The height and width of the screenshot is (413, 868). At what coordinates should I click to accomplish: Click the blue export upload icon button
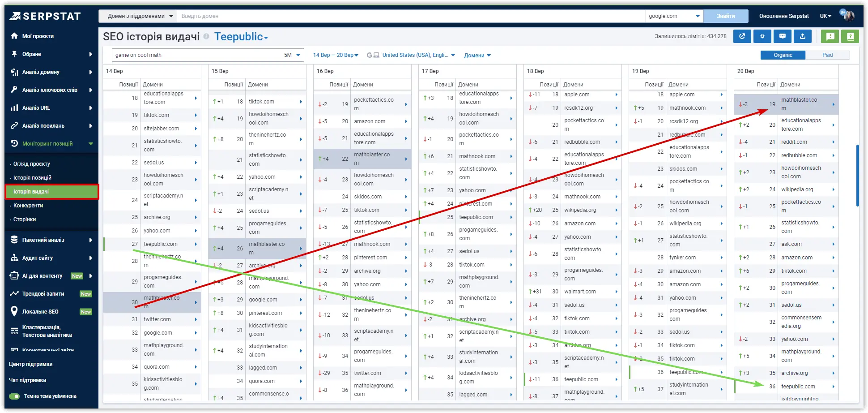tap(803, 36)
